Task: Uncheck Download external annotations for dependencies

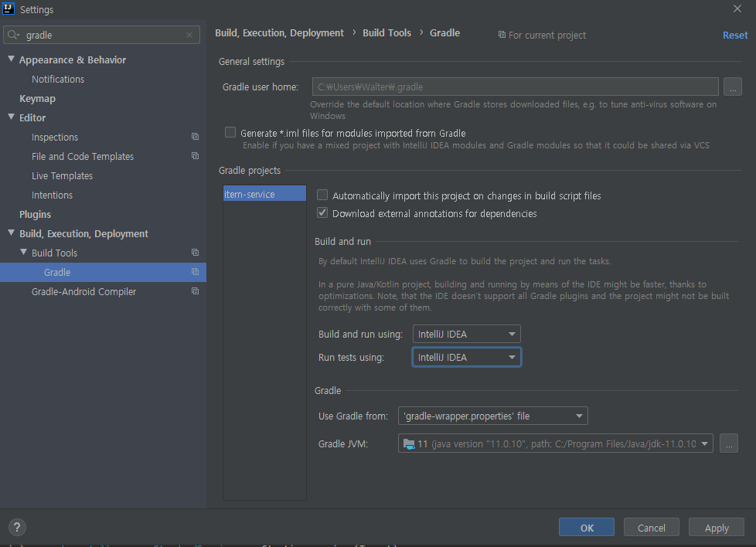Action: point(322,213)
